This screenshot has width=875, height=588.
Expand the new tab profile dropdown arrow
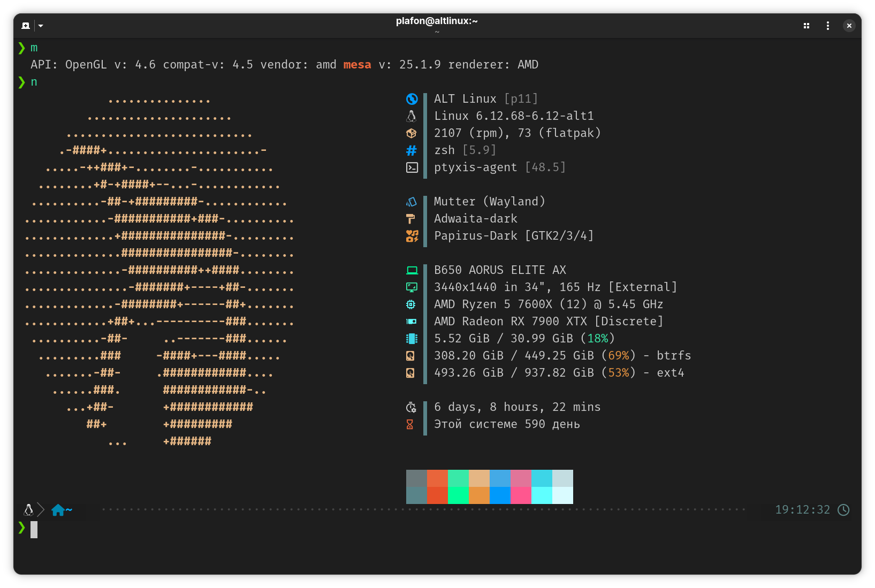(x=41, y=26)
